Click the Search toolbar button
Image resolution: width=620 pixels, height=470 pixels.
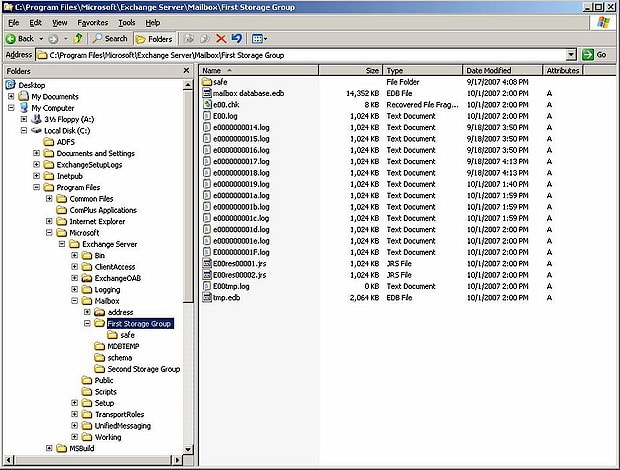tap(110, 39)
